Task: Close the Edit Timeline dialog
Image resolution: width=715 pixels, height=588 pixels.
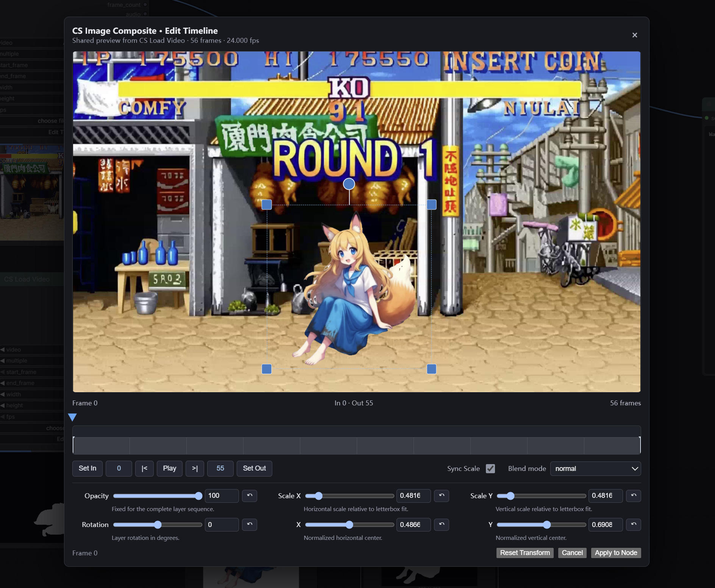Action: [x=635, y=35]
